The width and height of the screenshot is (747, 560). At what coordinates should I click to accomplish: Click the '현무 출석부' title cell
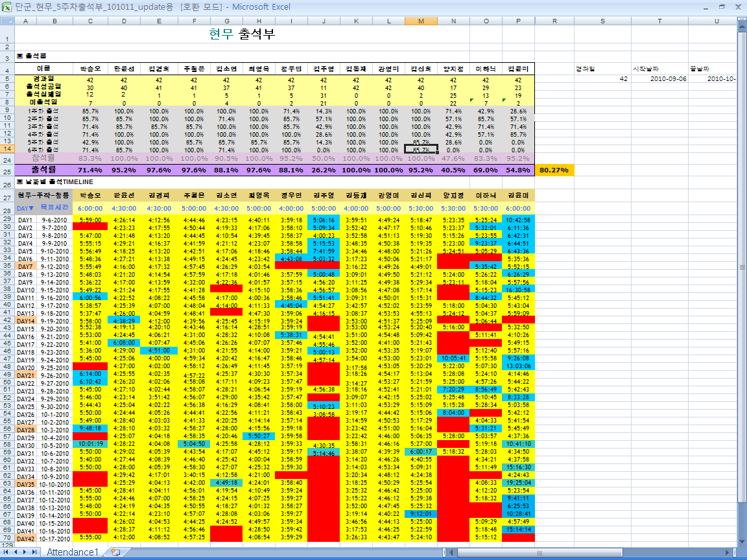242,34
